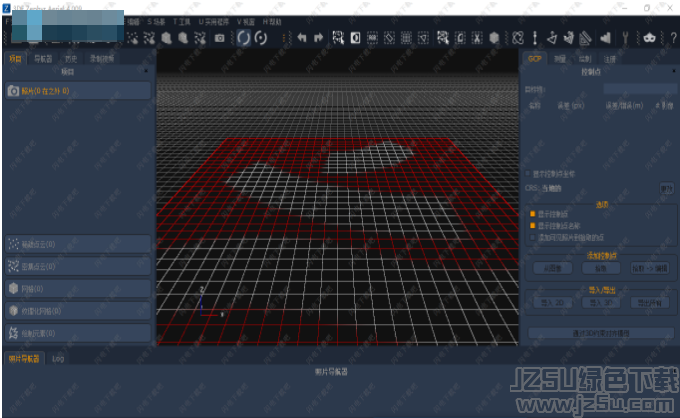
Task: Click the ruler triangle drawing icon
Action: (x=585, y=38)
